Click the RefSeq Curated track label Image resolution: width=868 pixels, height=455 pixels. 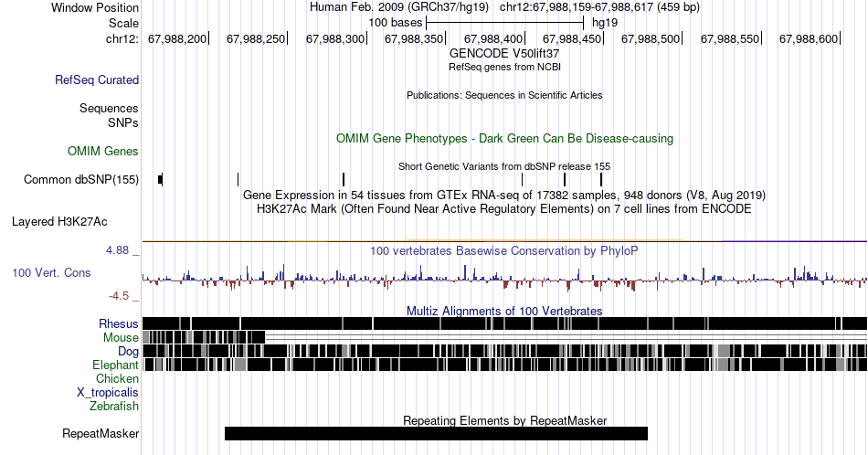click(x=97, y=79)
